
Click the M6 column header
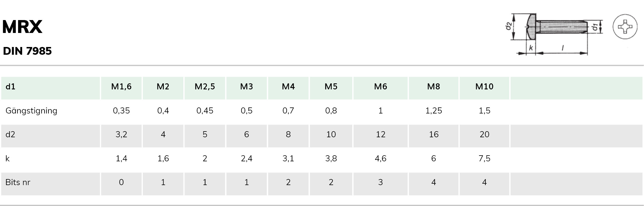pyautogui.click(x=381, y=87)
